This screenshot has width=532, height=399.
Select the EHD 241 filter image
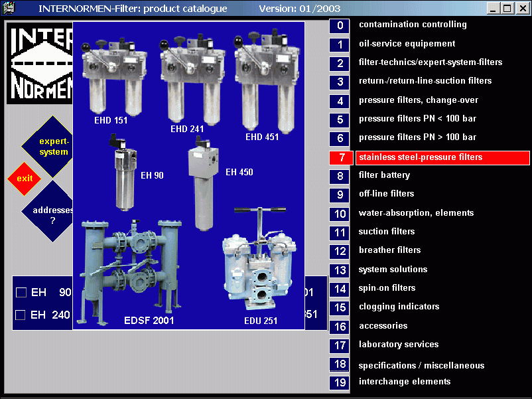pyautogui.click(x=192, y=78)
